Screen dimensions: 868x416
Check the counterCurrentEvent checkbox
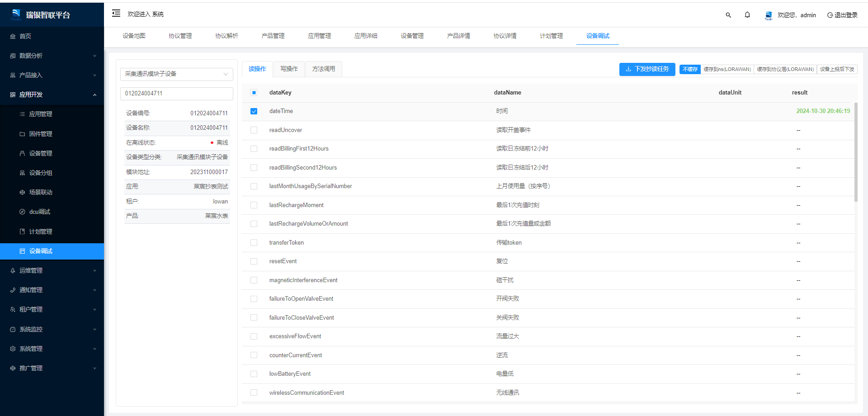point(254,355)
